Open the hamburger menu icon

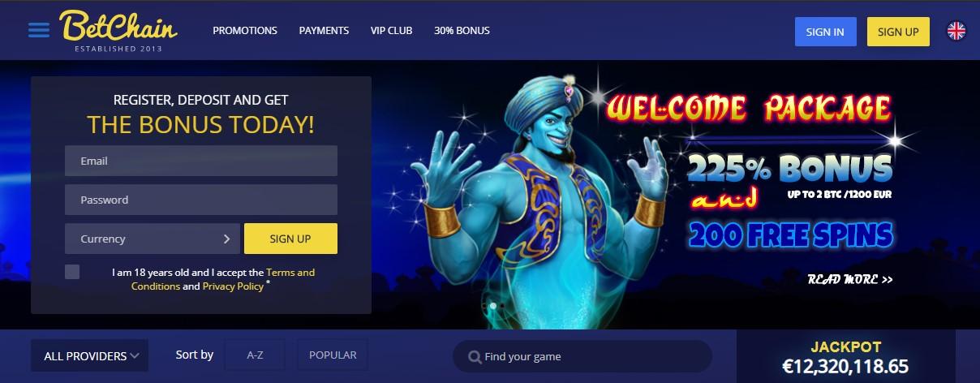click(39, 31)
